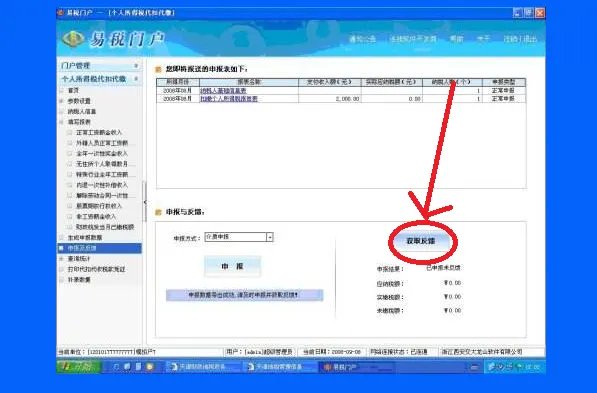Click the 易税门户 logo icon
Image resolution: width=597 pixels, height=393 pixels.
pyautogui.click(x=73, y=38)
